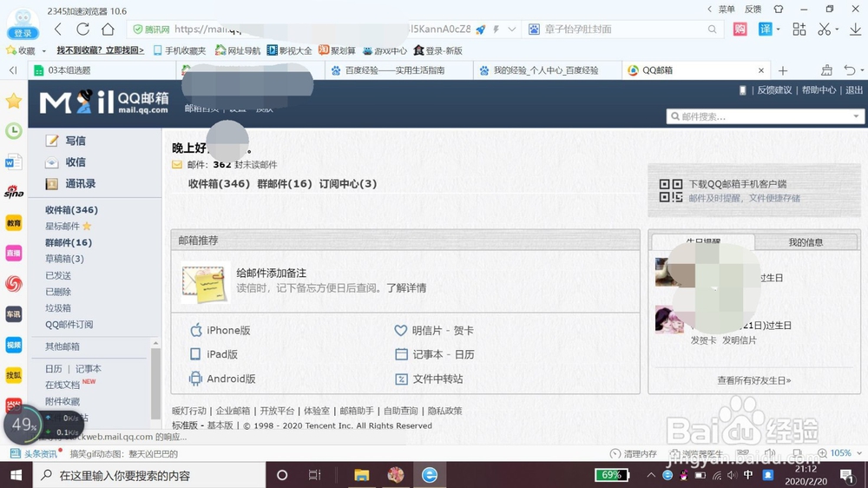This screenshot has width=868, height=488.
Task: Click the Apple icon beside iPhone版
Action: pyautogui.click(x=196, y=330)
